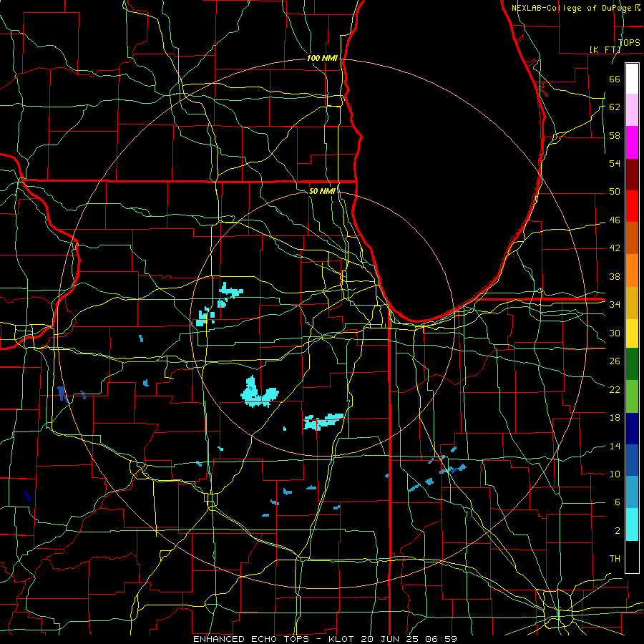Click the '100 NMI' range ring label
The image size is (644, 644).
click(x=322, y=59)
